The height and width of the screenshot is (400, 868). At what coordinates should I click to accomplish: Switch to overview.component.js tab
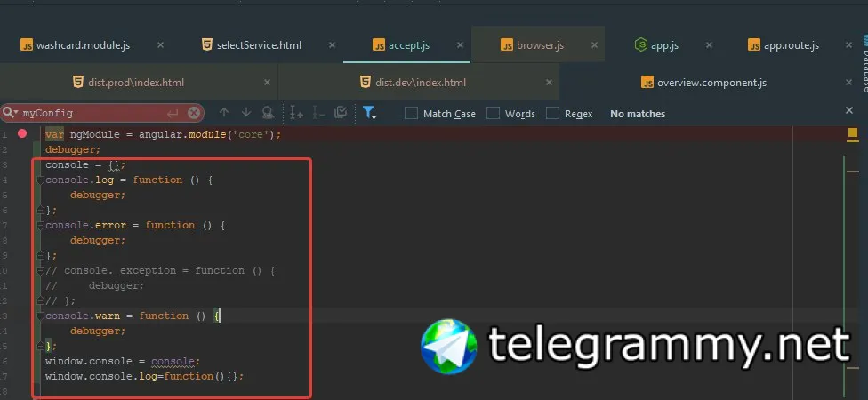(x=704, y=83)
